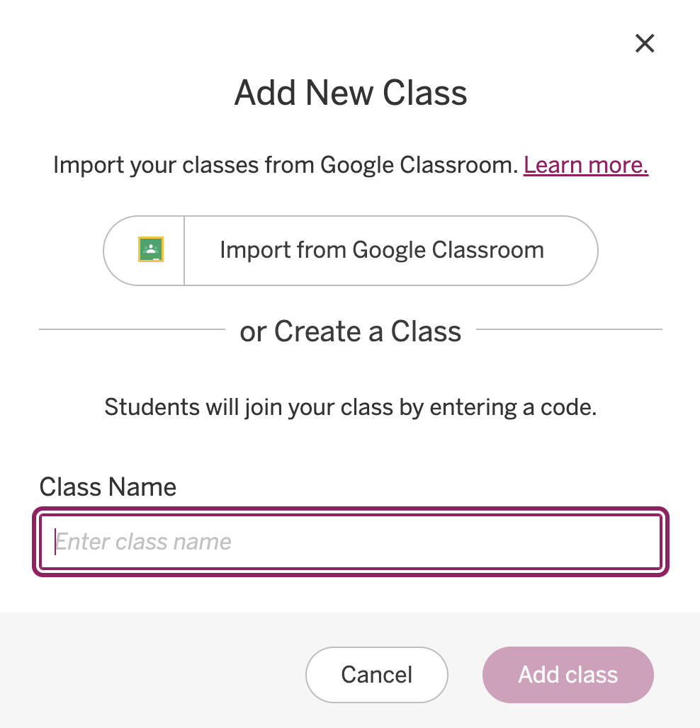Click the Class Name label

click(108, 487)
